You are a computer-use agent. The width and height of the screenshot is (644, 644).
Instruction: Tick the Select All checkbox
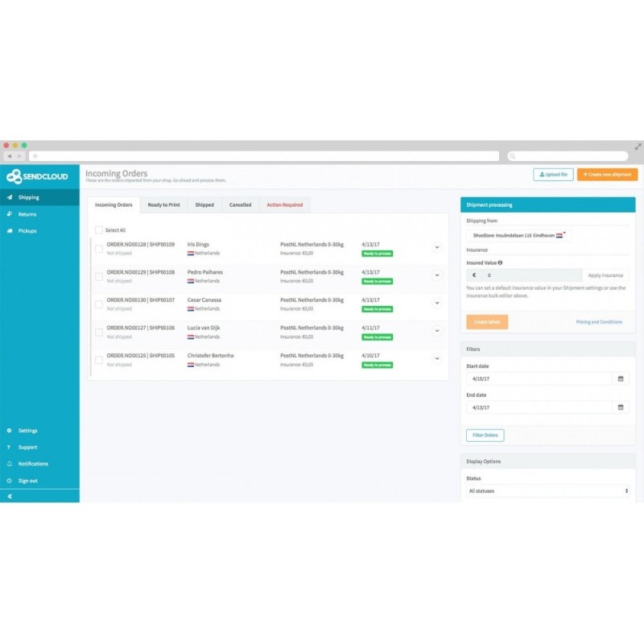pyautogui.click(x=99, y=230)
